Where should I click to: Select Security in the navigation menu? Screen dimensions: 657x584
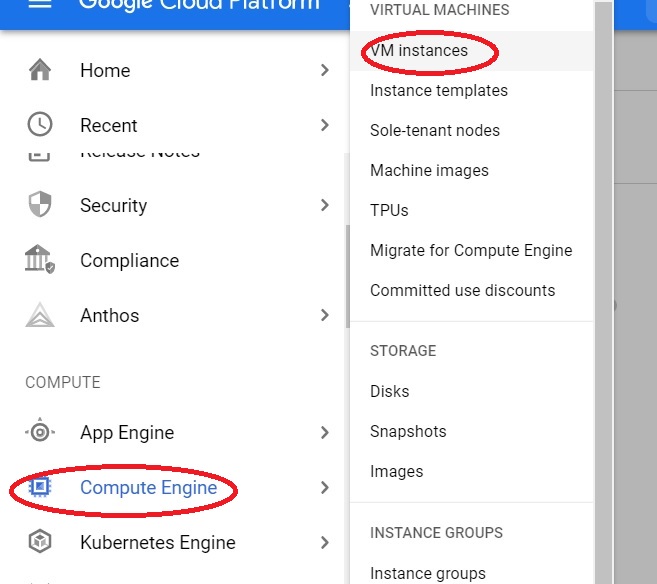114,206
